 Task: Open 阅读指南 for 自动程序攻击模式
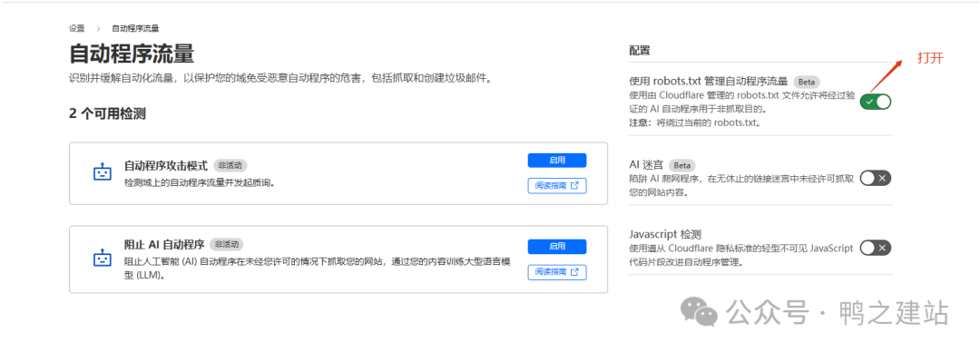tap(557, 186)
